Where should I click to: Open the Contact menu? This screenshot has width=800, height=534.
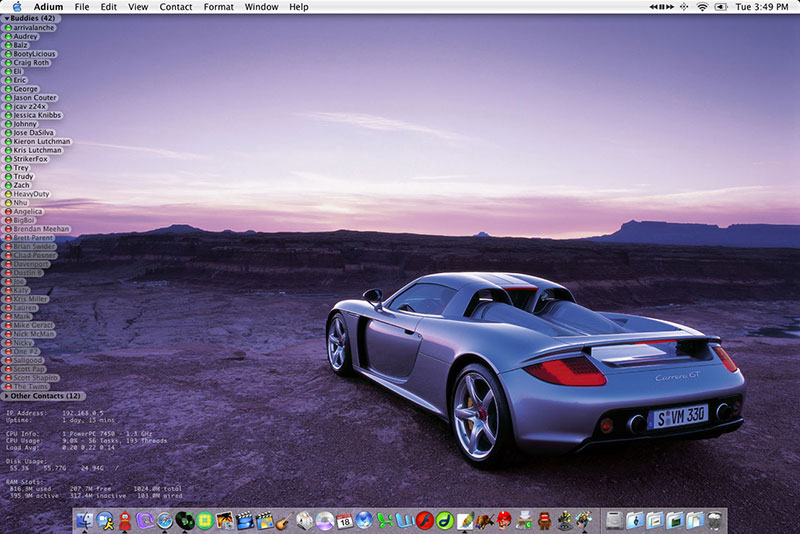coord(176,7)
